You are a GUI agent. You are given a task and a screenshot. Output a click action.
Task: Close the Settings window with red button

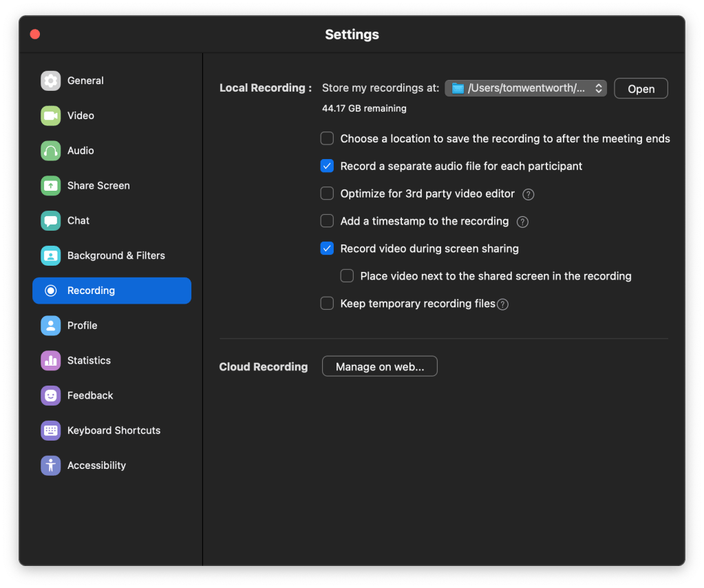(35, 34)
